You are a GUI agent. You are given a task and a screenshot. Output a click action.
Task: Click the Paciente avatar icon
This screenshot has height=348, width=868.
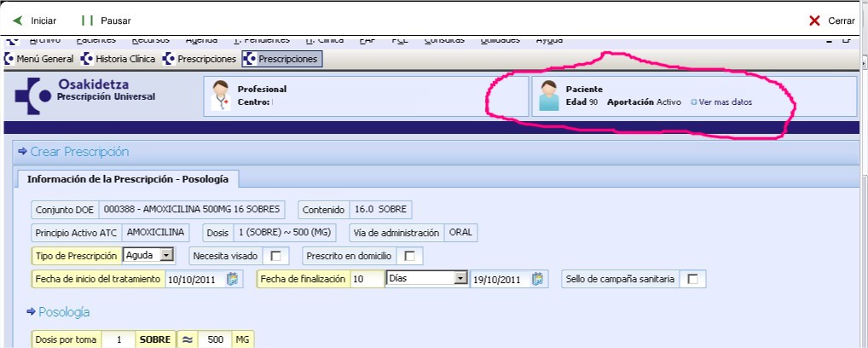tap(549, 96)
